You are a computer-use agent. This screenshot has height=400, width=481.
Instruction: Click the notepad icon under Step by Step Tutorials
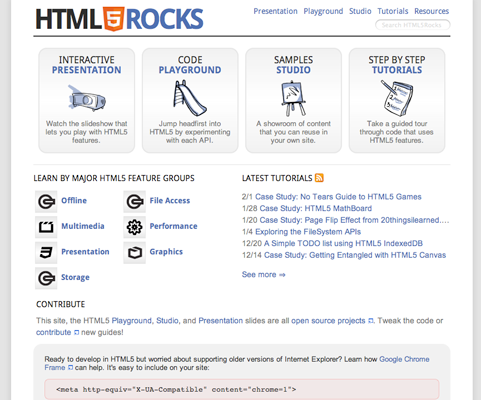[397, 98]
